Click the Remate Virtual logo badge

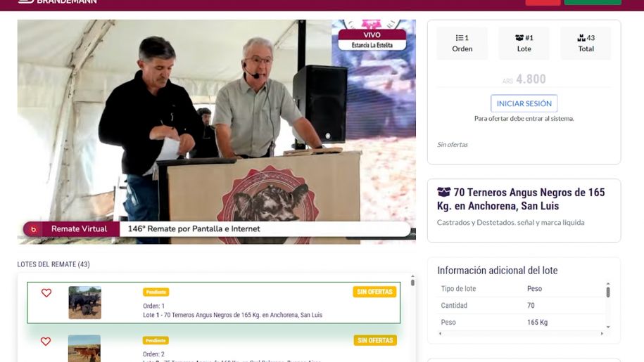33,229
